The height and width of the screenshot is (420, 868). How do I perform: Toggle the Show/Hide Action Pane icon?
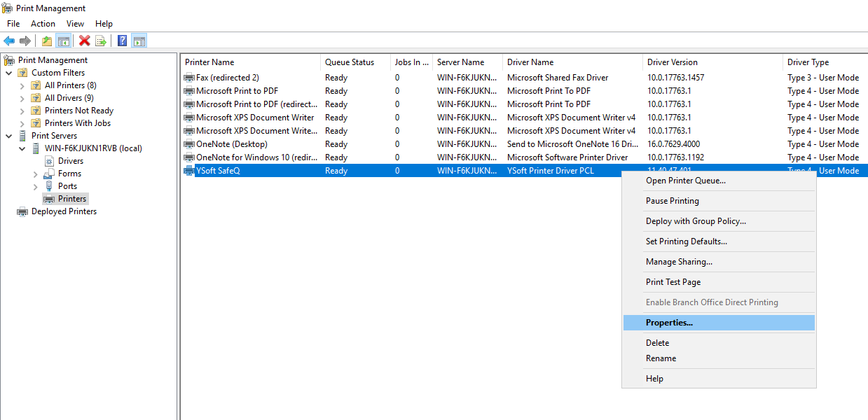(x=139, y=41)
